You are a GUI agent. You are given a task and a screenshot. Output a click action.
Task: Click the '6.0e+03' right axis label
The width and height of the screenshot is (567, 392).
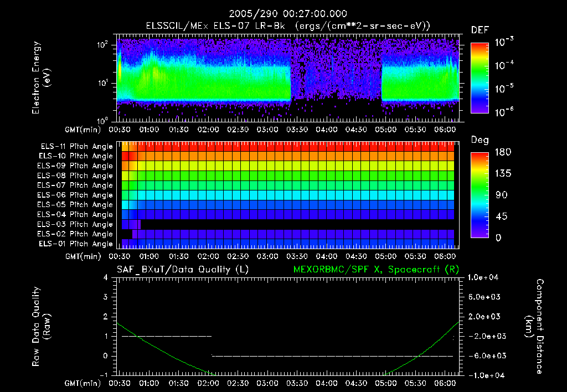pos(484,297)
